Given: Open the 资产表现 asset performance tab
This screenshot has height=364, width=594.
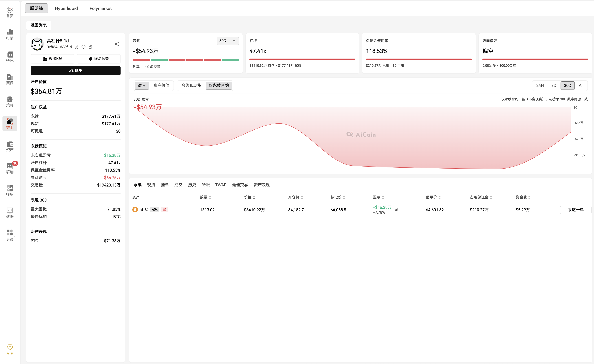Looking at the screenshot, I should [262, 185].
